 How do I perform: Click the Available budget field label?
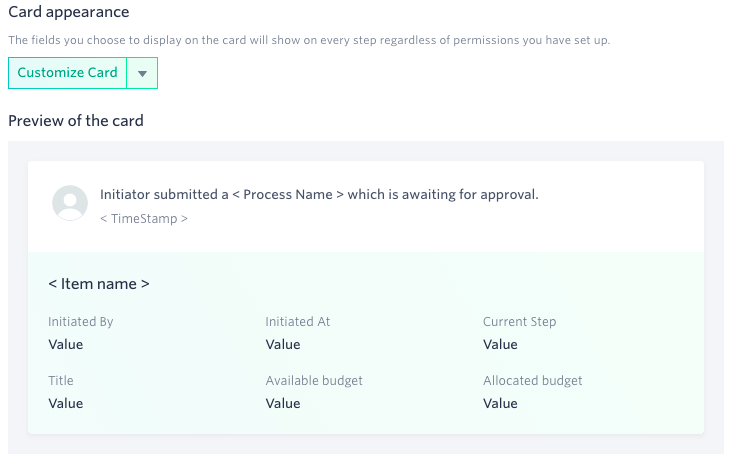click(x=314, y=380)
